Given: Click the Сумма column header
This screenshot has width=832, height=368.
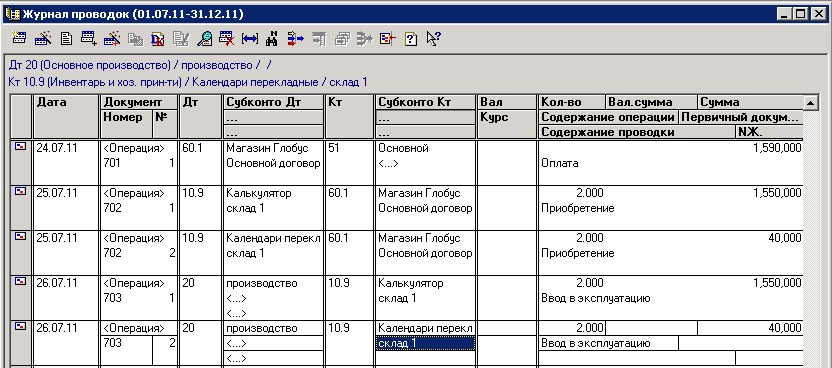Looking at the screenshot, I should 750,102.
